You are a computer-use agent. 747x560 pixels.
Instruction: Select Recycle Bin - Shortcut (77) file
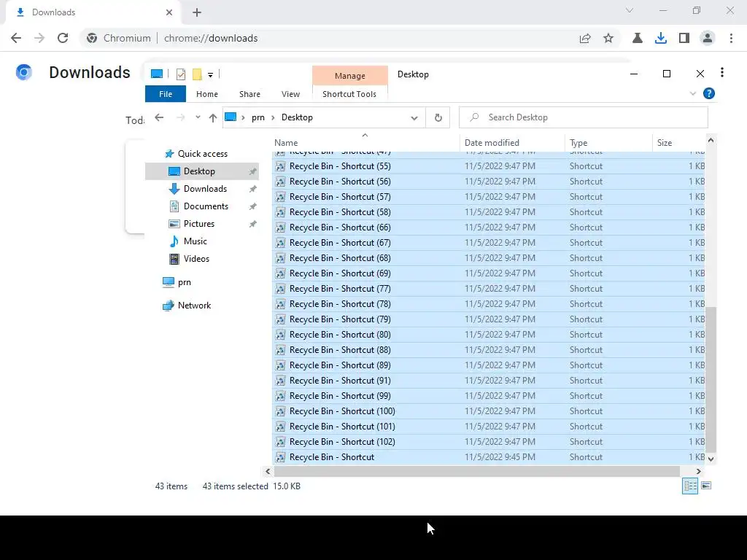tap(489, 289)
